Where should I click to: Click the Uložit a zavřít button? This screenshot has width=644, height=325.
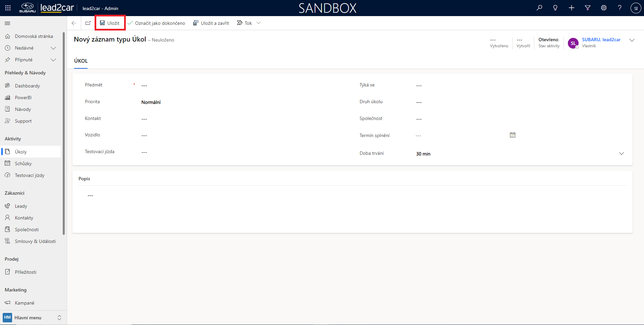[x=211, y=23]
